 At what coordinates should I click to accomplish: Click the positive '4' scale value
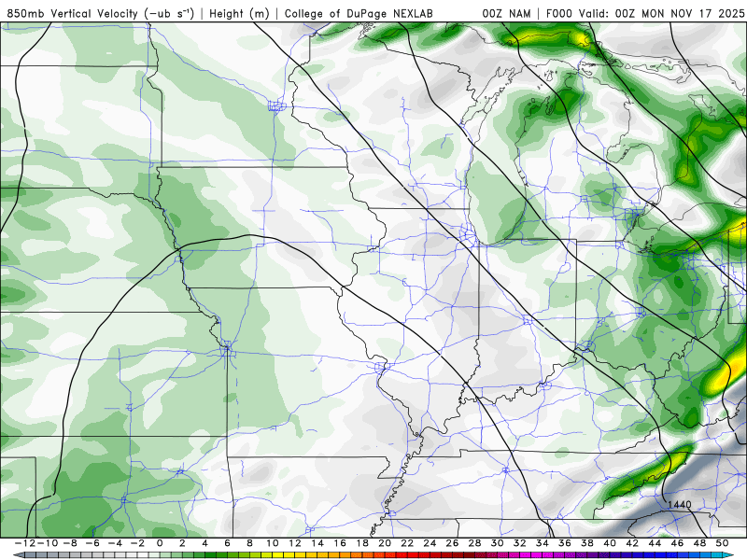(204, 543)
